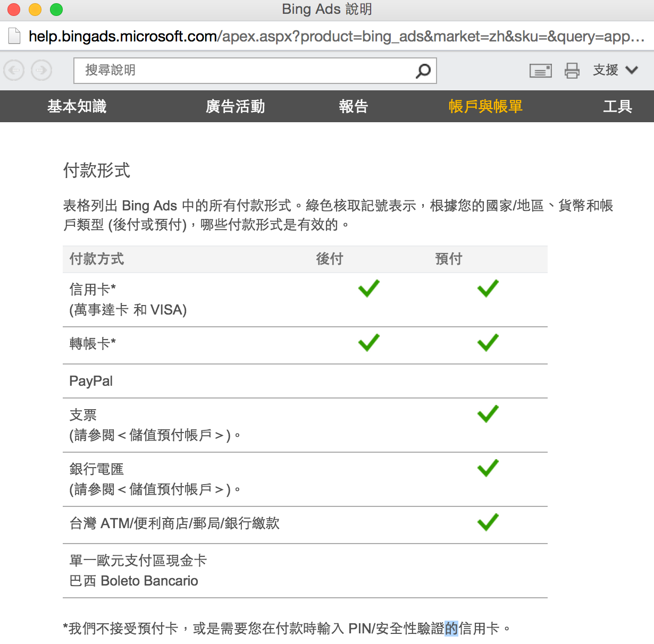Focus the 搜尋說明 search field
The height and width of the screenshot is (644, 654).
(255, 71)
